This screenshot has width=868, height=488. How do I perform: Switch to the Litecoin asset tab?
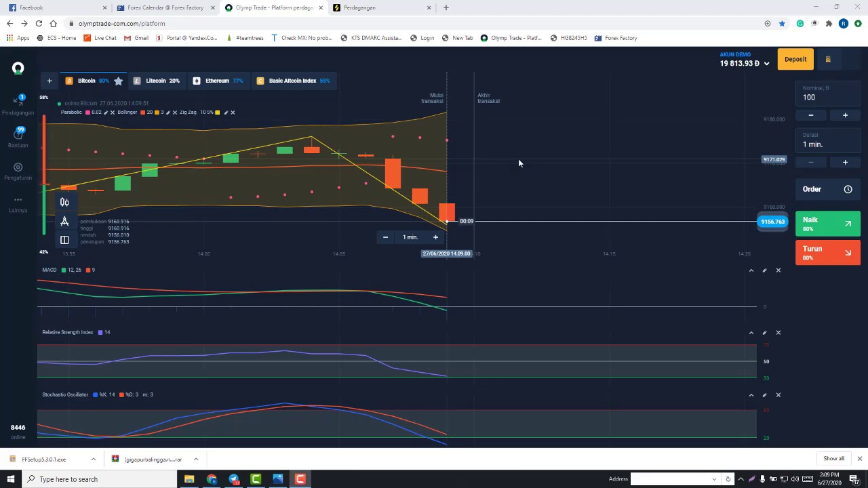tap(156, 81)
